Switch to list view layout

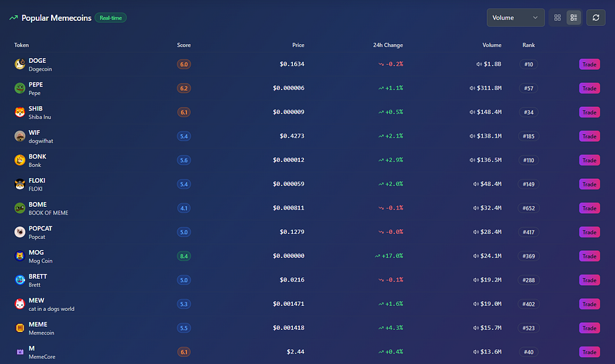[x=574, y=17]
